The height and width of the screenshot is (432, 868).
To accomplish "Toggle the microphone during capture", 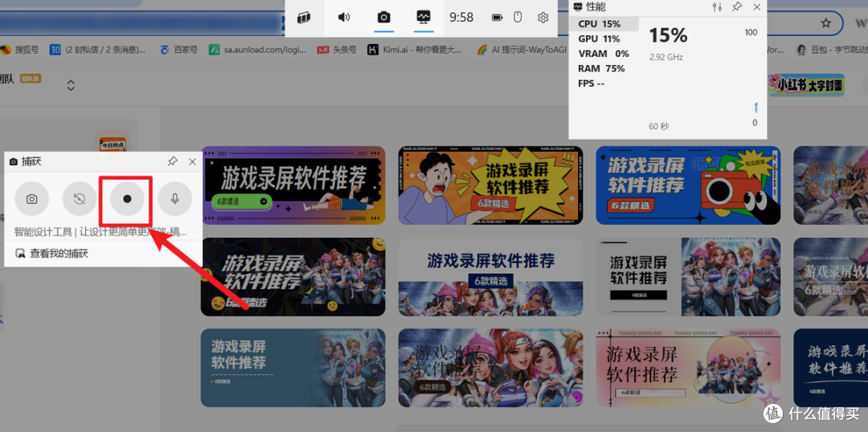I will click(x=174, y=198).
